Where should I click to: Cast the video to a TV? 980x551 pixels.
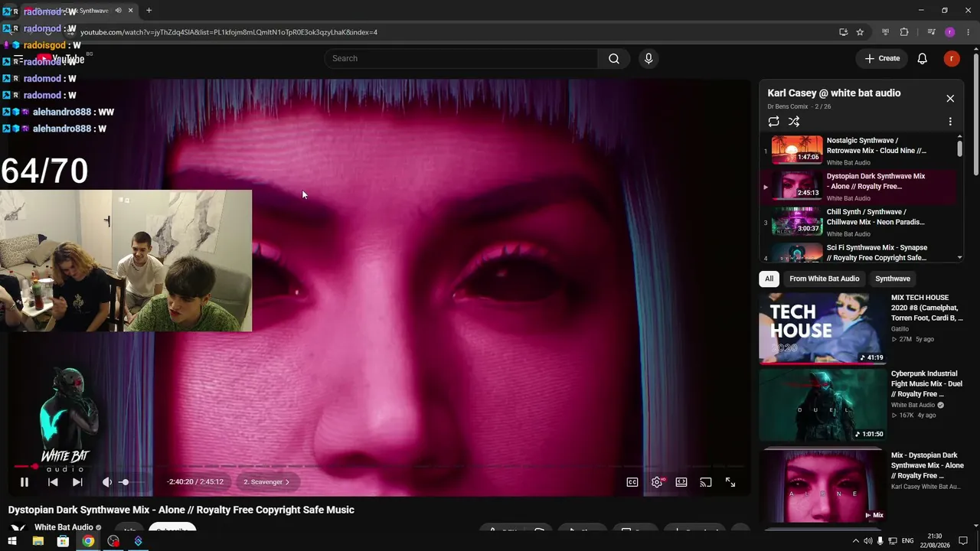[706, 482]
